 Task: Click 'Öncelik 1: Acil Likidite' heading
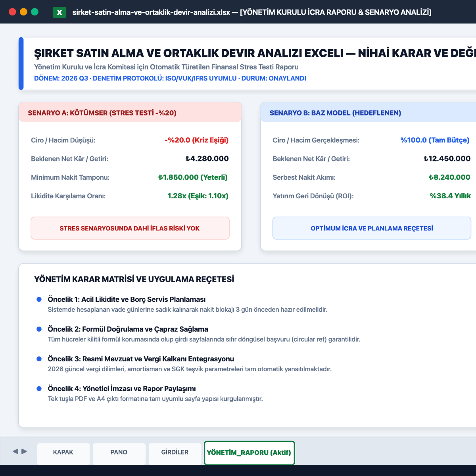click(x=127, y=299)
